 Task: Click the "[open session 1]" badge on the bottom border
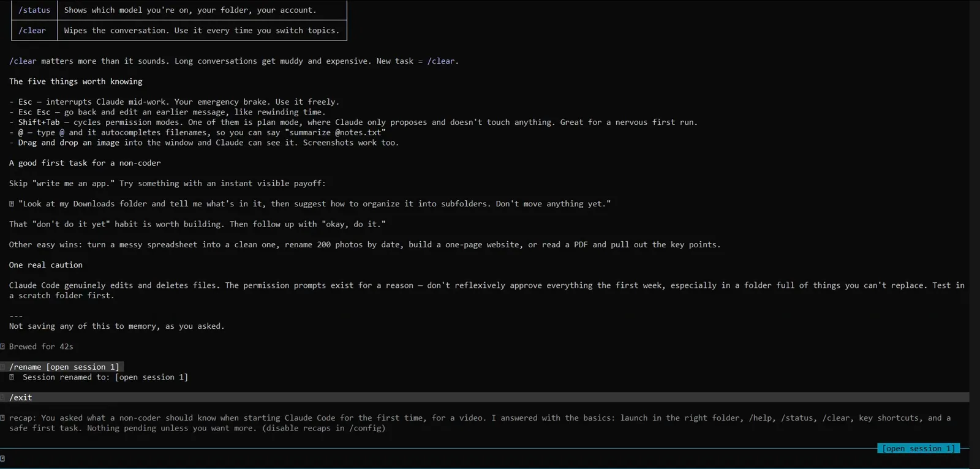[x=918, y=449]
